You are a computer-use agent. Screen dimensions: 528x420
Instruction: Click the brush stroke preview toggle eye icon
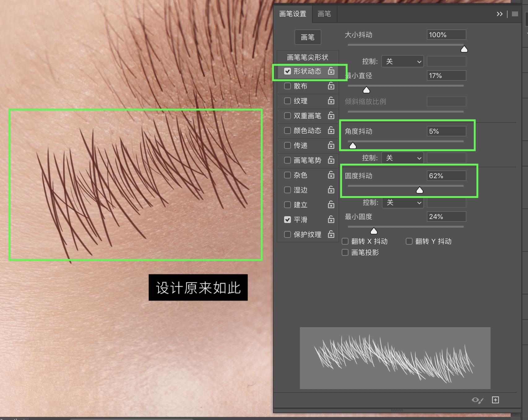pyautogui.click(x=477, y=400)
